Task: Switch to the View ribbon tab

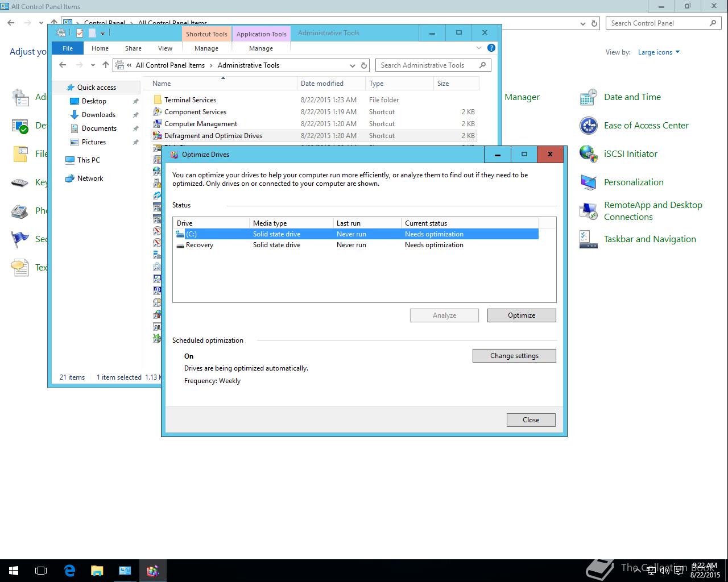Action: (165, 48)
